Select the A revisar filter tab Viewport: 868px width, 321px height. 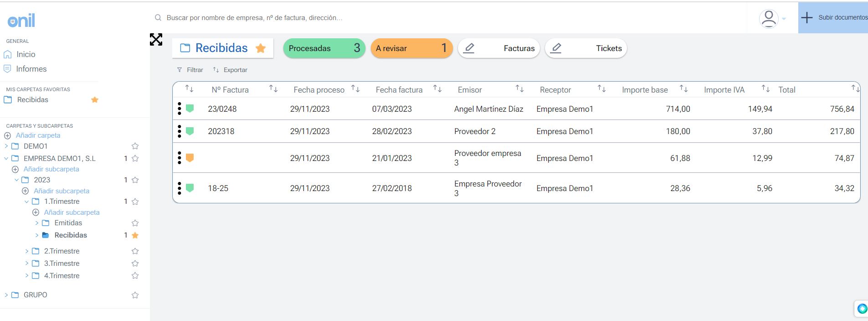click(411, 48)
